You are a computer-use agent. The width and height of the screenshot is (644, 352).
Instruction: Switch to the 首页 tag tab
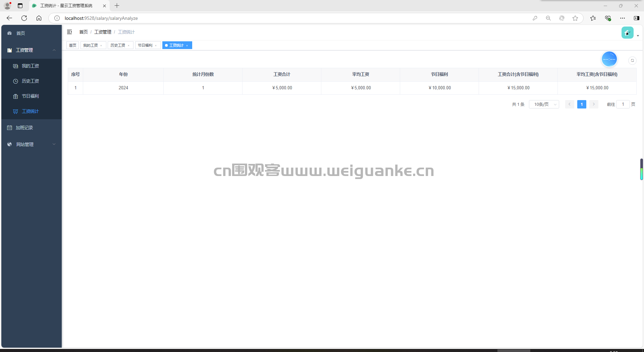click(x=72, y=45)
